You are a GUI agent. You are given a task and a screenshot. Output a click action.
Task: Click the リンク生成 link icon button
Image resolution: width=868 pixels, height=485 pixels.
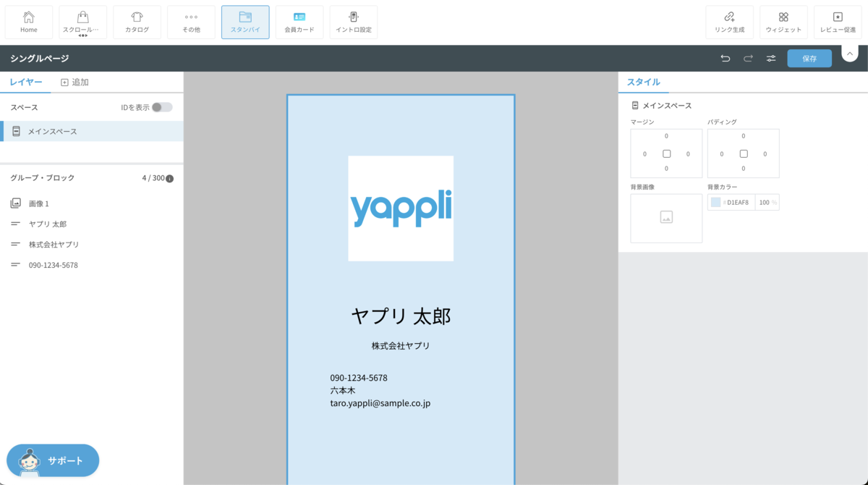(x=730, y=22)
